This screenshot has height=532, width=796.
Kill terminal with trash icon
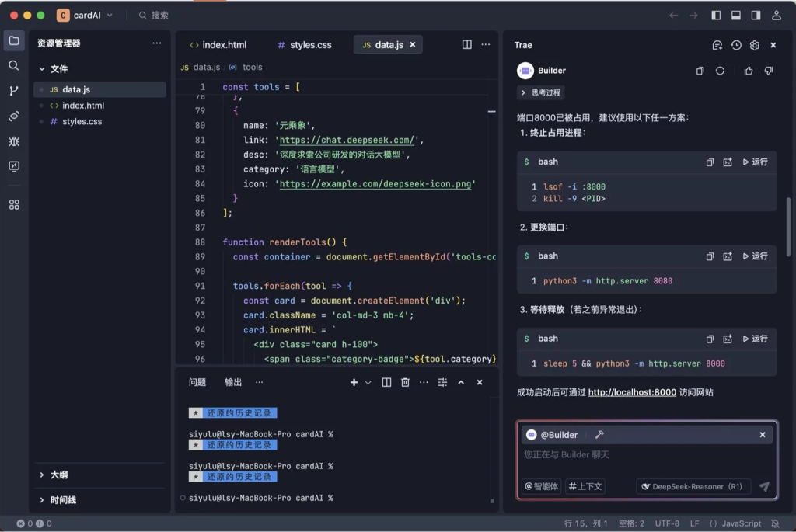pyautogui.click(x=405, y=382)
